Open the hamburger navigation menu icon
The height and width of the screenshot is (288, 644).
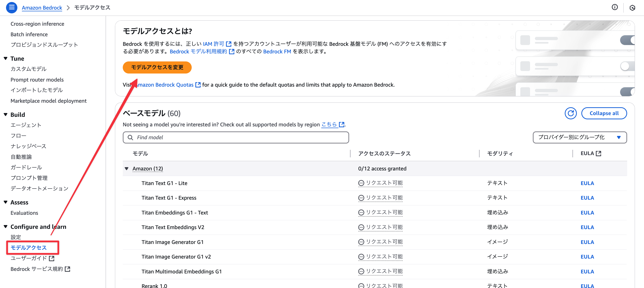[x=12, y=8]
